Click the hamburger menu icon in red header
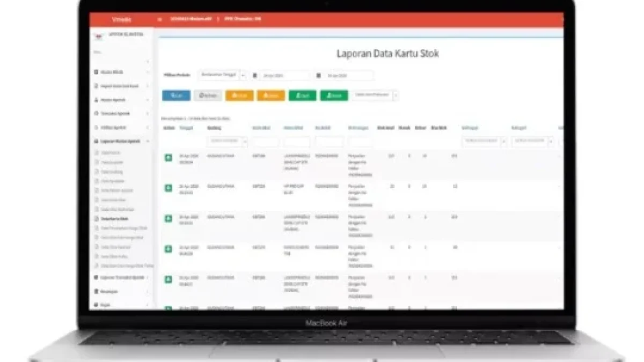This screenshot has height=362, width=644. 160,19
